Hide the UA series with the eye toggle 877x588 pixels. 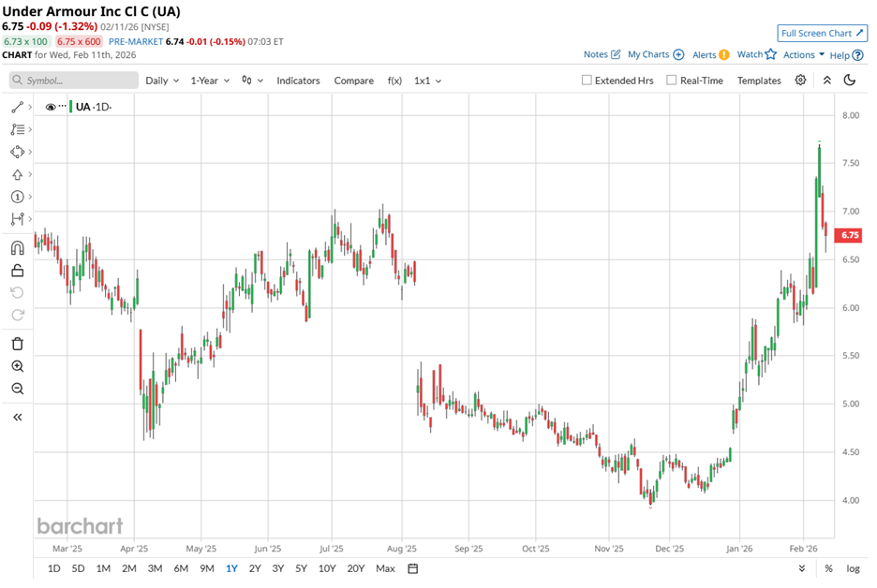coord(52,107)
